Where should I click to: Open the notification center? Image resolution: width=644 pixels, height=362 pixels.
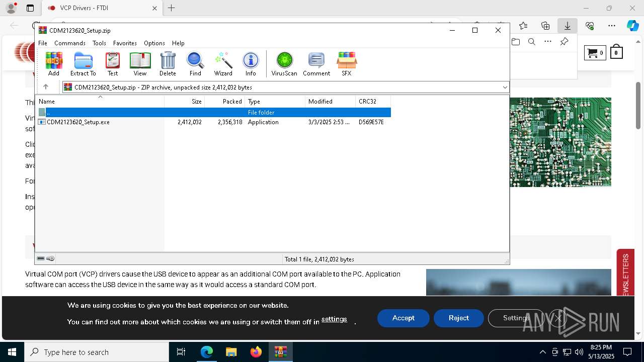click(627, 352)
